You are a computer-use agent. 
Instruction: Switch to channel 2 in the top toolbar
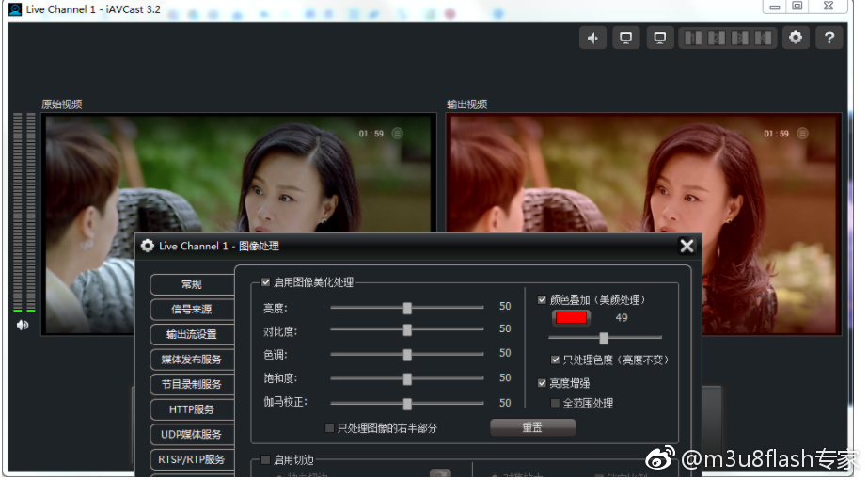pyautogui.click(x=717, y=38)
